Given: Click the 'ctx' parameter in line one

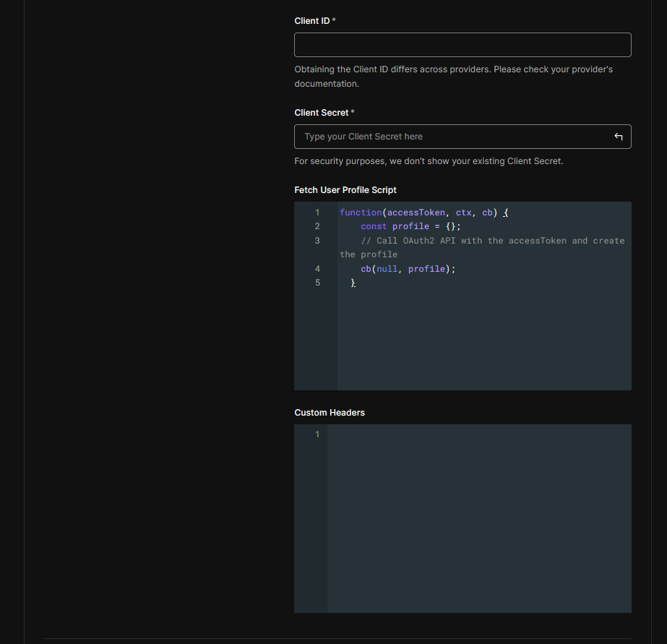Looking at the screenshot, I should (463, 212).
